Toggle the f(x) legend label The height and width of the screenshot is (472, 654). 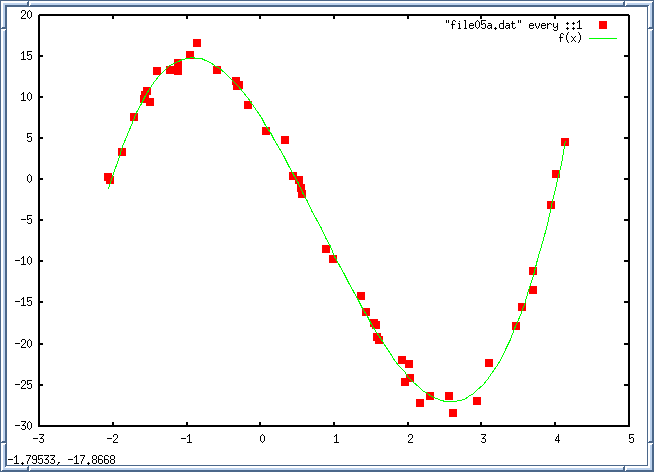coord(570,37)
